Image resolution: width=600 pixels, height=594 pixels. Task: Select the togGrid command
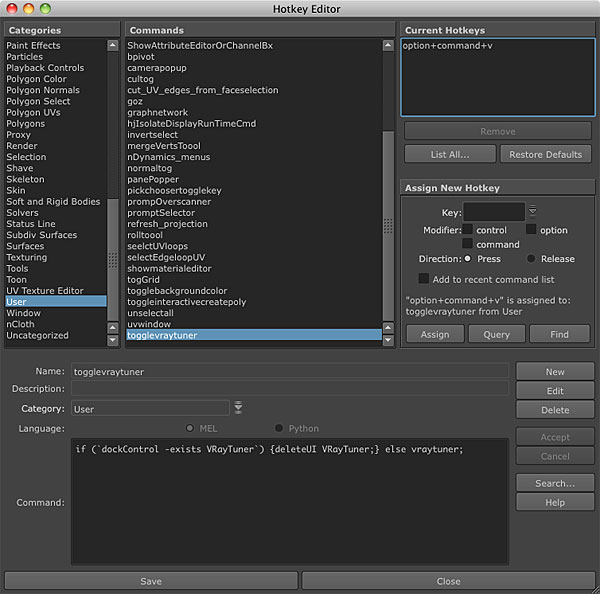pos(254,279)
